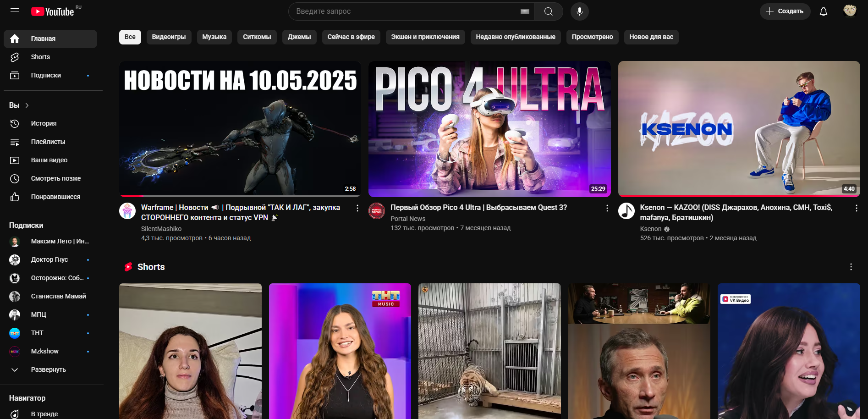Select the Просмотрено chip
The width and height of the screenshot is (868, 419).
point(593,37)
